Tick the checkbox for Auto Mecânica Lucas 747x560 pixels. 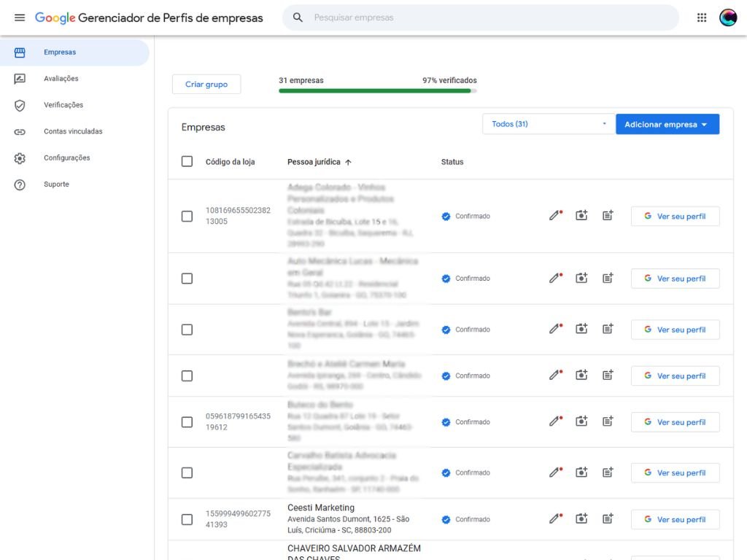(187, 278)
